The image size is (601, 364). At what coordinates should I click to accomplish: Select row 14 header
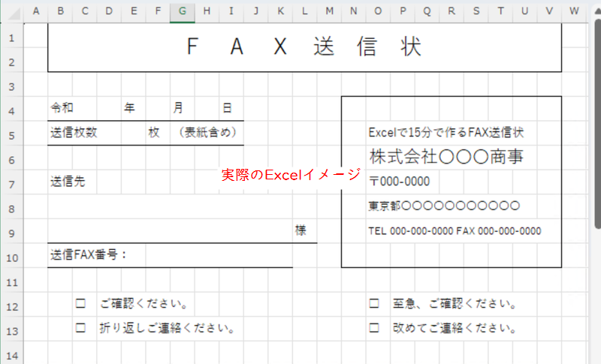tap(11, 353)
